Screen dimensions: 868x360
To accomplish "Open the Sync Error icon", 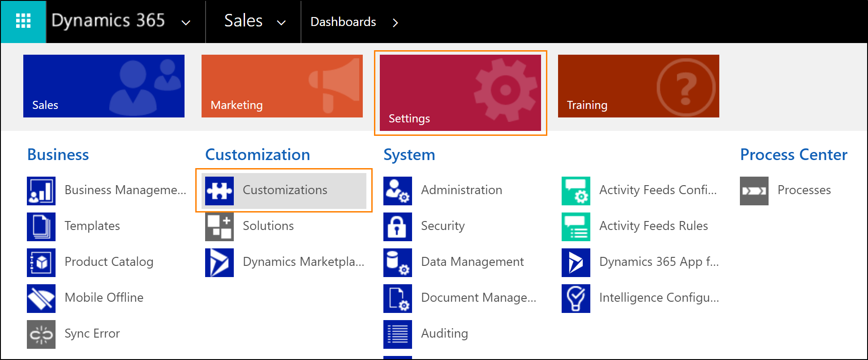I will tap(41, 334).
